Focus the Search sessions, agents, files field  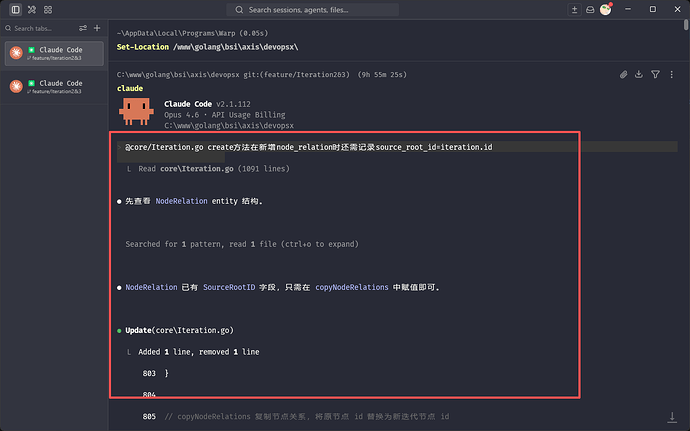point(312,10)
